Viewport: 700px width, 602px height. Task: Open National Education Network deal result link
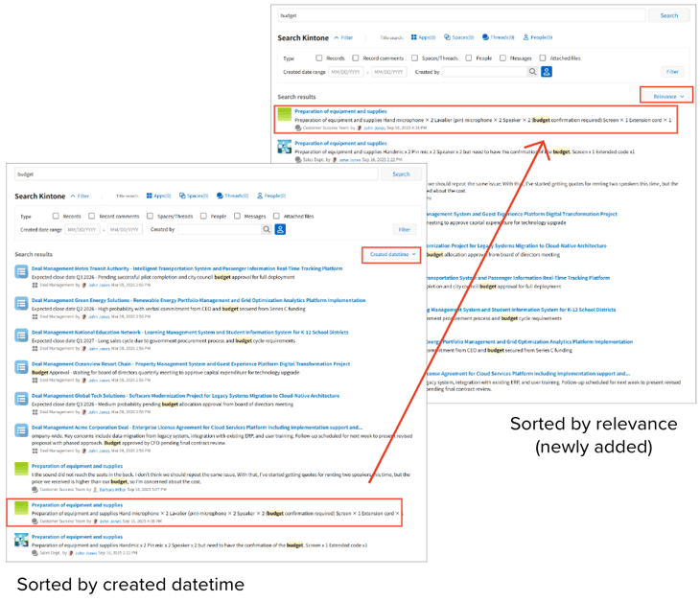(190, 332)
